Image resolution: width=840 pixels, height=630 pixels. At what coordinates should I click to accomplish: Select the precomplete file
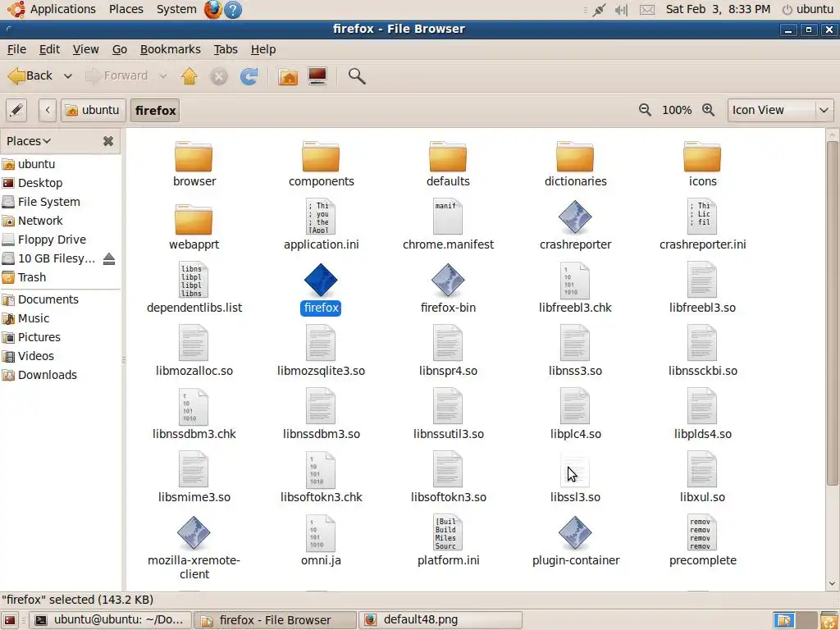coord(702,541)
